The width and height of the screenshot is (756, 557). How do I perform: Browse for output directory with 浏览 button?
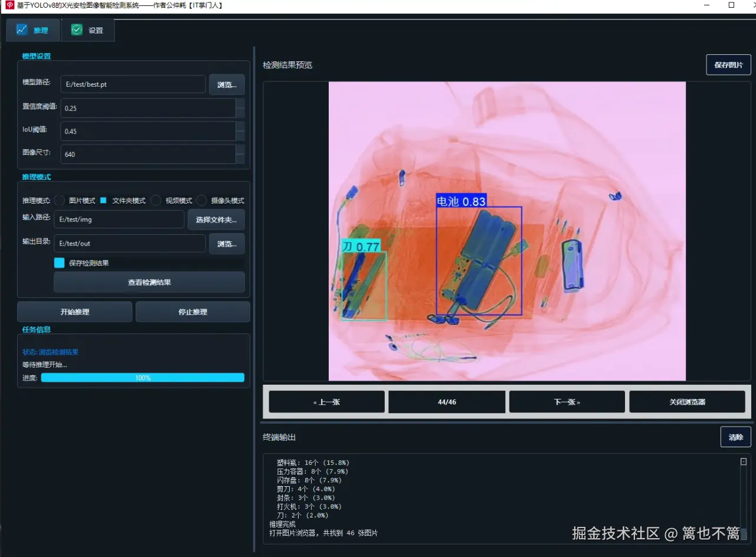227,243
